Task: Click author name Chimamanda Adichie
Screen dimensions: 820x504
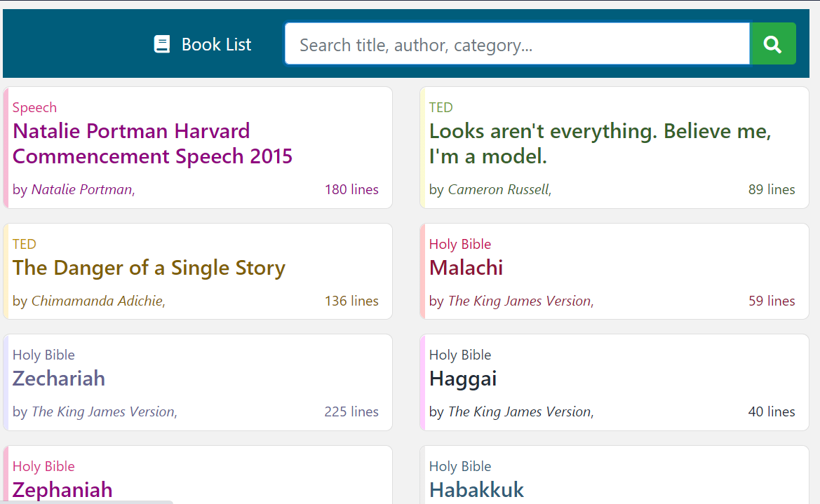Action: [97, 301]
